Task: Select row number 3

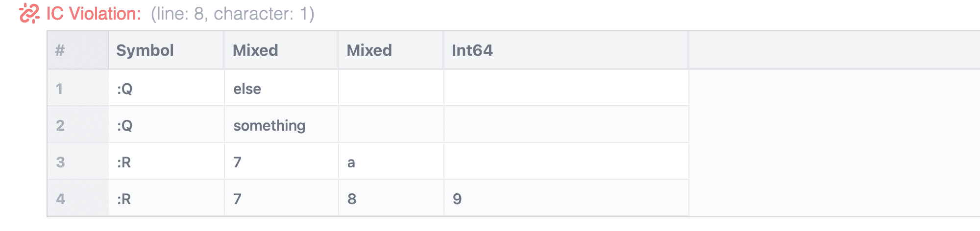Action: point(60,162)
